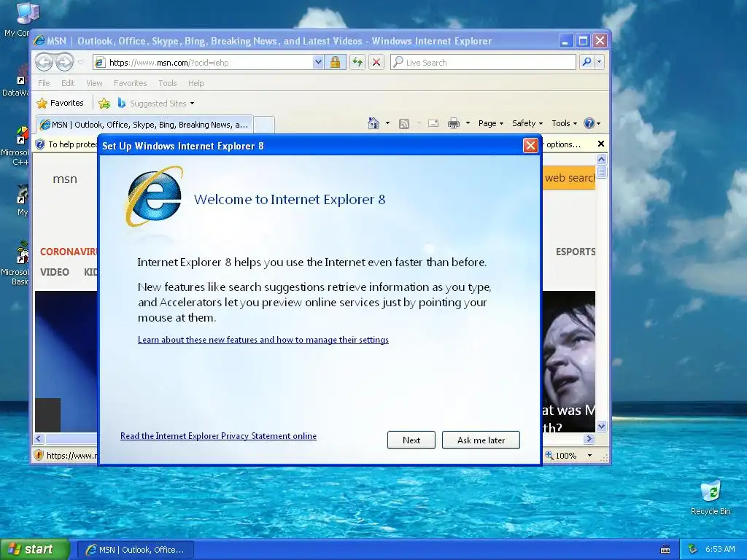Close the Set Up Internet Explorer 8 dialog
Viewport: 747px width, 560px height.
[530, 145]
